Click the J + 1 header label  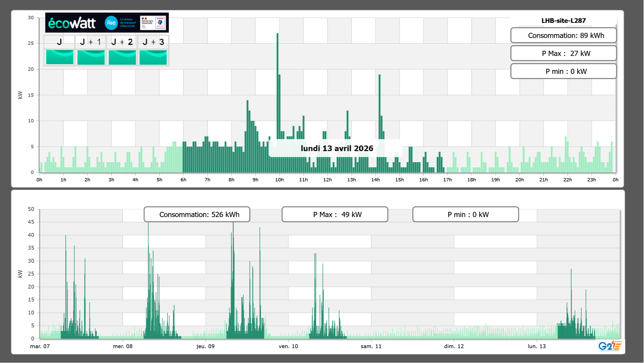(91, 42)
